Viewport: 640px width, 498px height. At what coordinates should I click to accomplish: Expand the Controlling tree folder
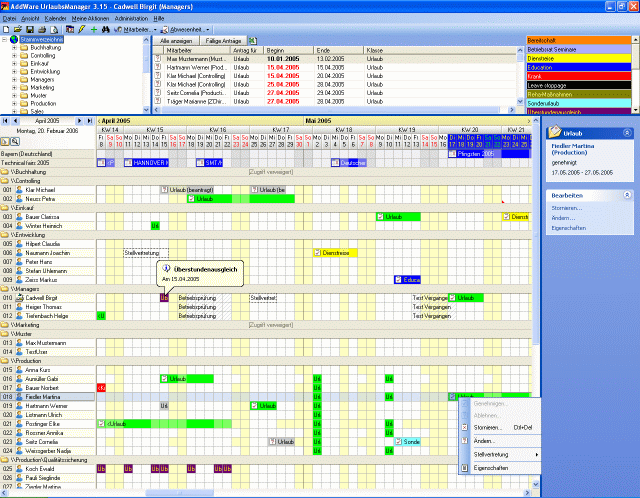point(14,56)
